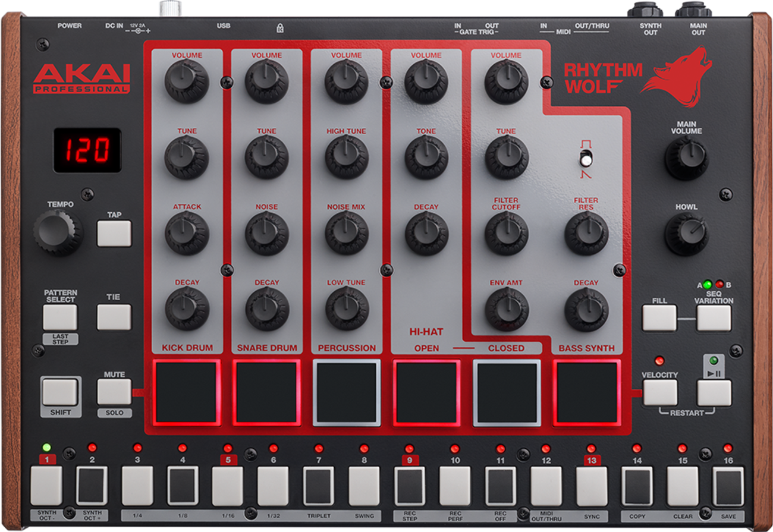Viewport: 773px width, 532px height.
Task: Click step 16 Save button
Action: point(728,486)
